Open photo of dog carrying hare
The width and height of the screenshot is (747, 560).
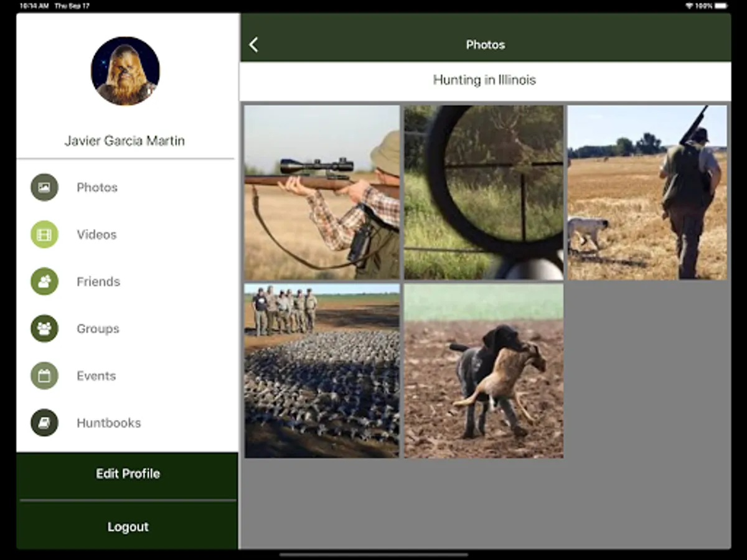pyautogui.click(x=484, y=371)
